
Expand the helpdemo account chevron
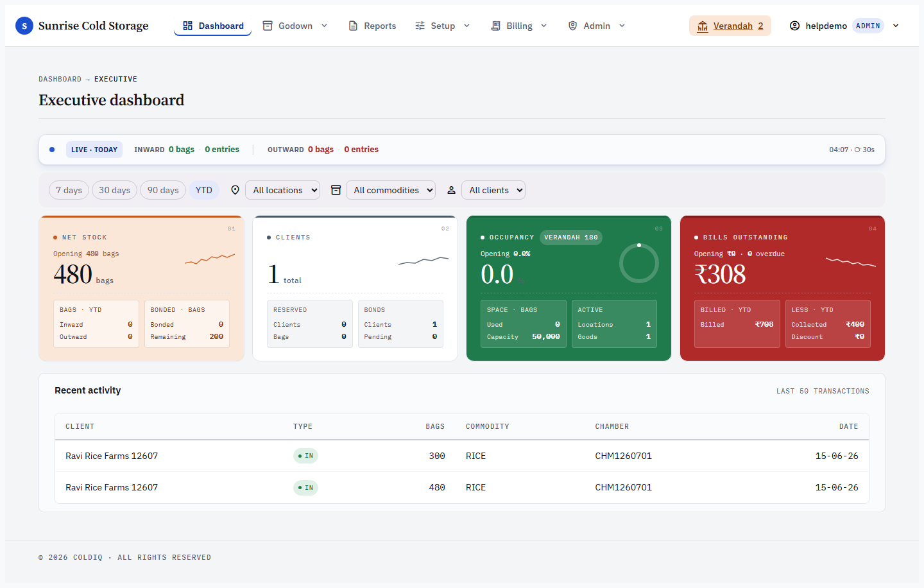[896, 26]
